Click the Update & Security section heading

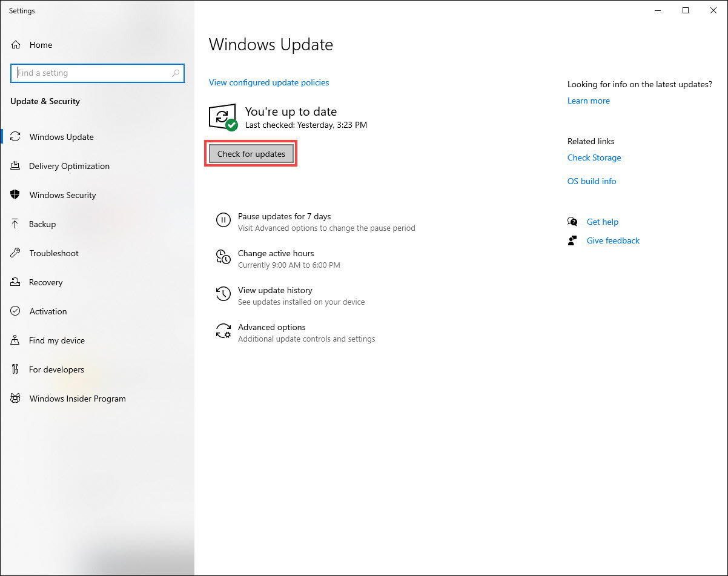tap(45, 101)
